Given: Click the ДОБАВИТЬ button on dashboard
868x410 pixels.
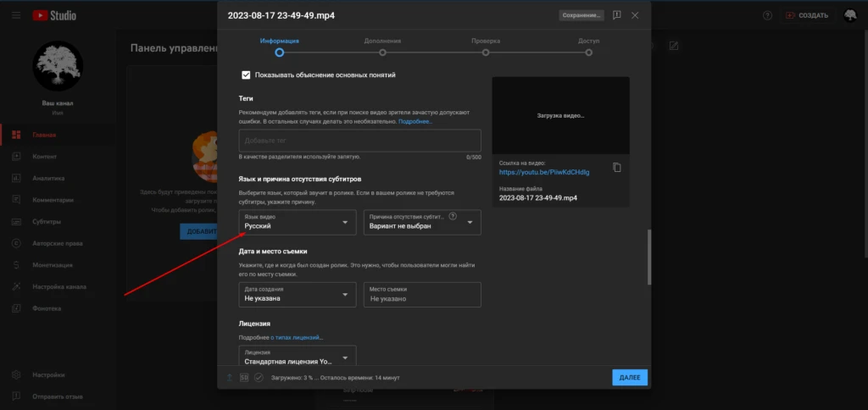Looking at the screenshot, I should [198, 231].
